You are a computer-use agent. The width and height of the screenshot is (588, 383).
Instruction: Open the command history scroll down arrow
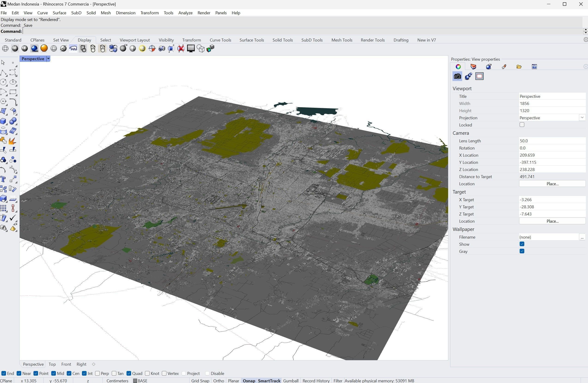pyautogui.click(x=585, y=33)
